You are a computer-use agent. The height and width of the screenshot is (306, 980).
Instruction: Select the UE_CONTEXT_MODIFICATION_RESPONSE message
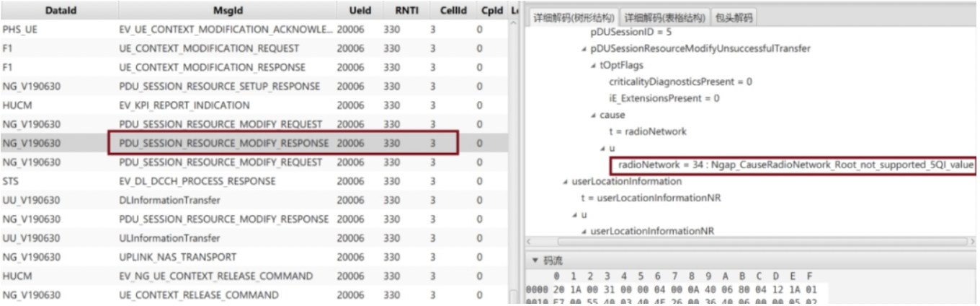[x=254, y=68]
